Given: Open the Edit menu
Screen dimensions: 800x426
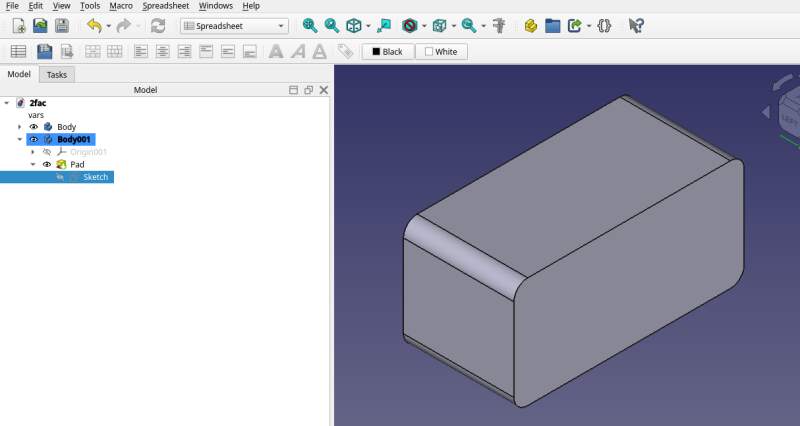Looking at the screenshot, I should (x=35, y=6).
